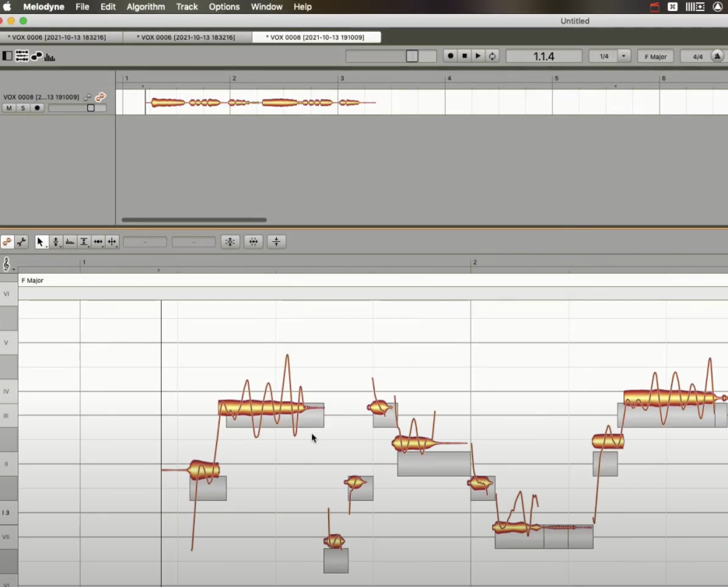The height and width of the screenshot is (587, 728).
Task: Click the circled triangle menu bar icon
Action: pyautogui.click(x=717, y=7)
